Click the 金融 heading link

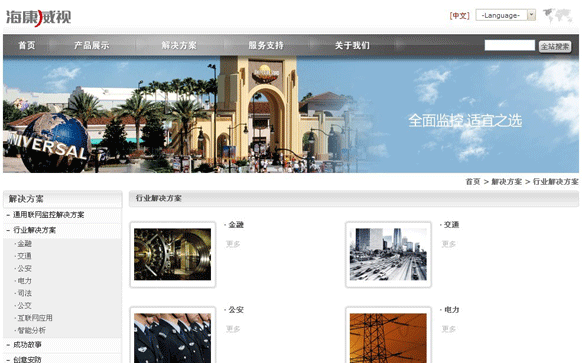pyautogui.click(x=236, y=225)
